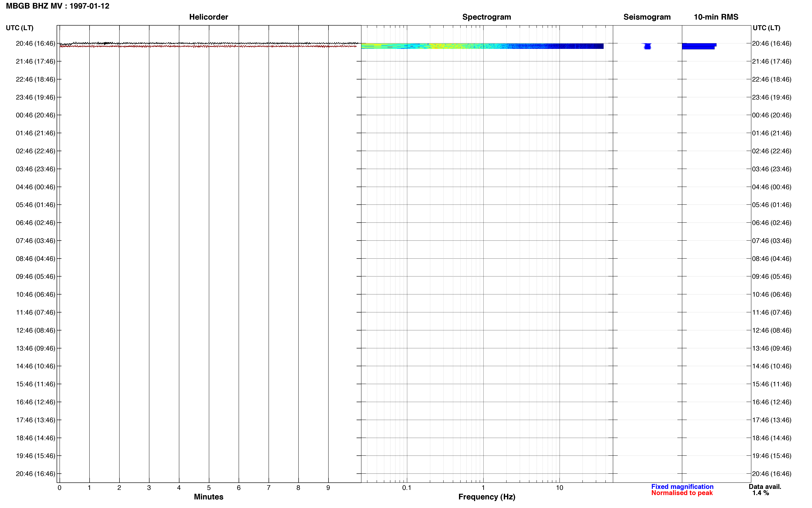Click the 'Seismogram' panel heading
Screen dimensions: 812x508
point(647,17)
